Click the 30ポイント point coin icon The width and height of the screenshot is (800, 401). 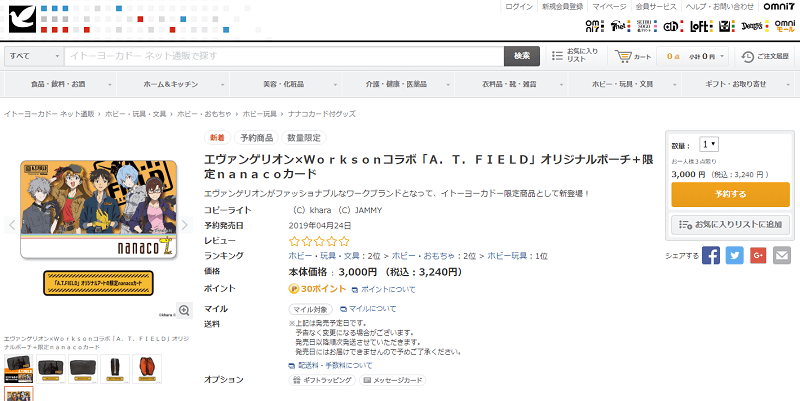[293, 289]
